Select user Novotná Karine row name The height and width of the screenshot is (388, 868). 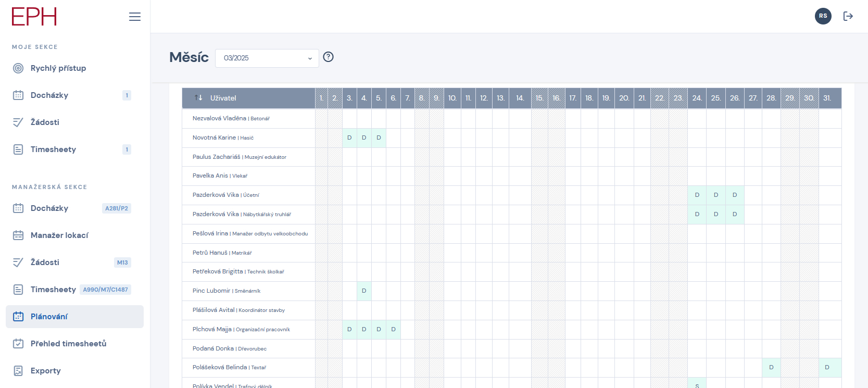pos(214,138)
